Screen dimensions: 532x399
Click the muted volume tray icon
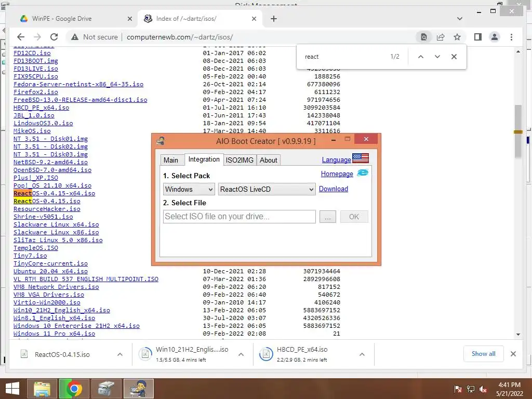(x=483, y=389)
